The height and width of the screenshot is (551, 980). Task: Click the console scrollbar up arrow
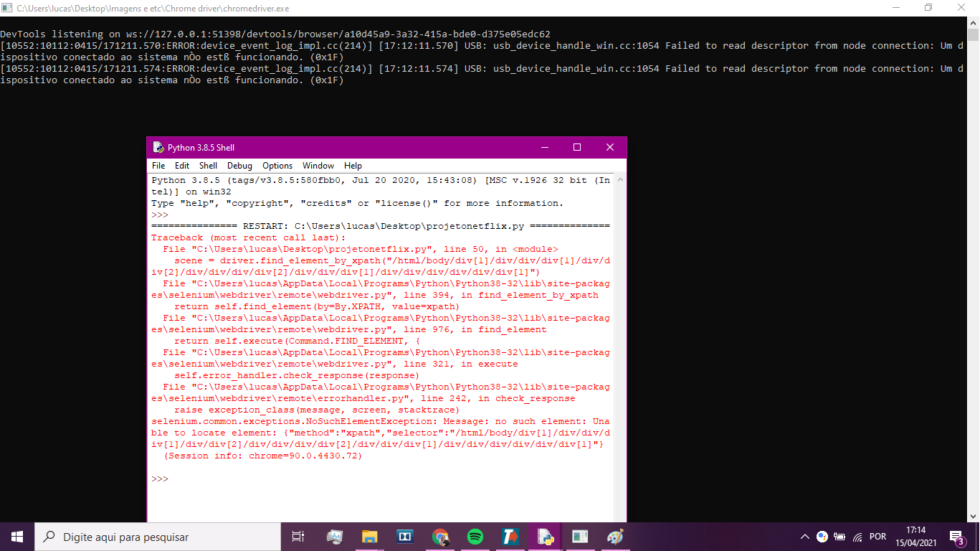click(973, 22)
